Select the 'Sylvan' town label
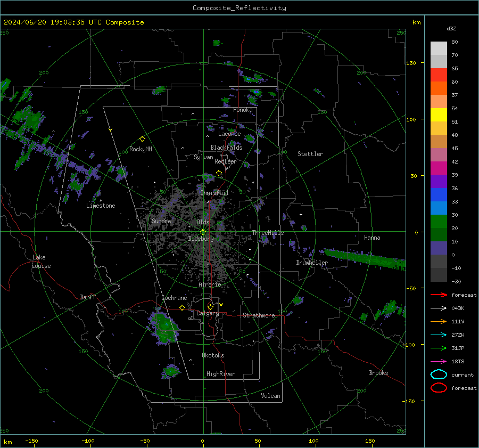479x448 pixels. pyautogui.click(x=203, y=157)
